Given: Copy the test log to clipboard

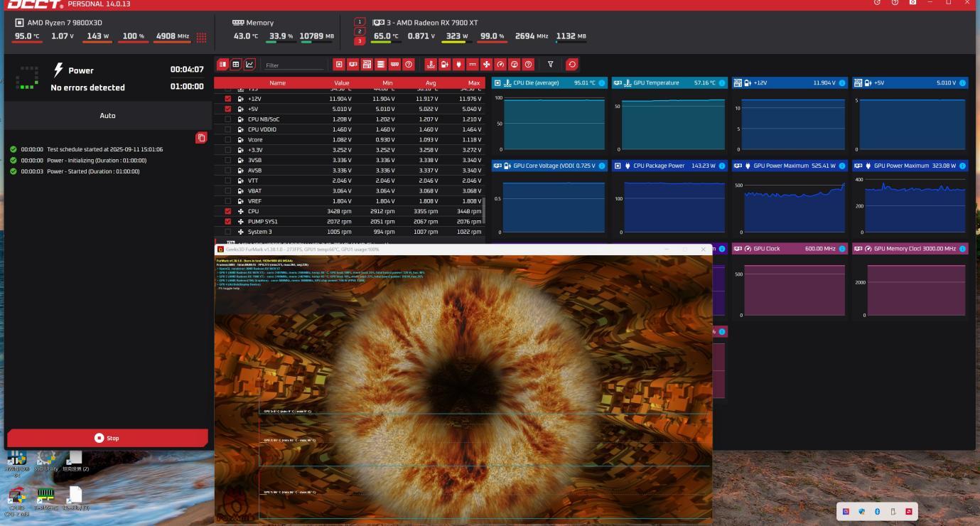Looking at the screenshot, I should click(x=201, y=138).
